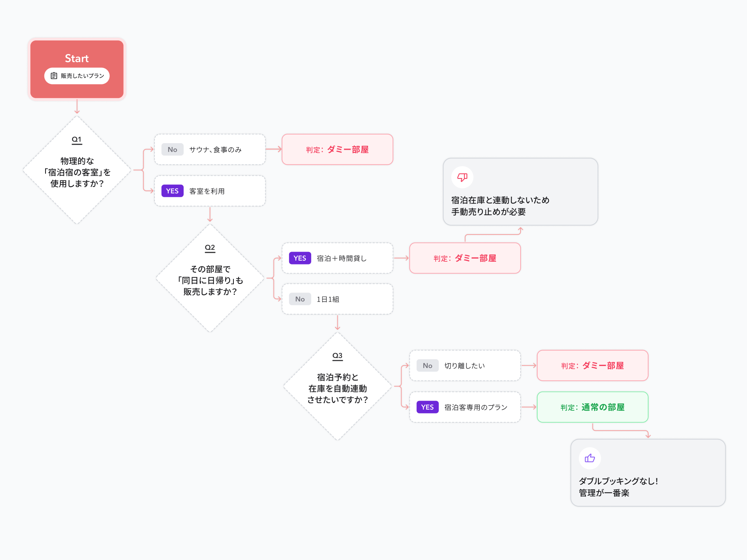Click ダミー部屋 result next to 切り離したい
The image size is (747, 560).
(x=593, y=366)
